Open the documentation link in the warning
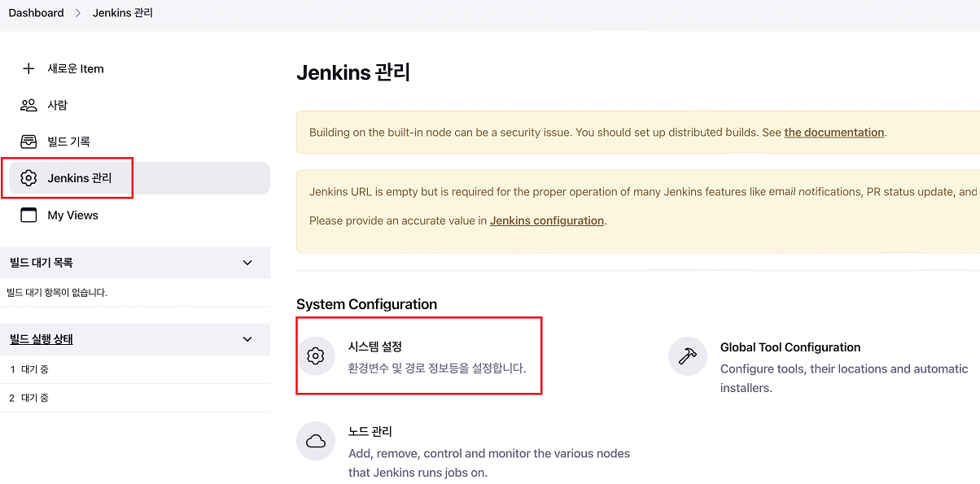 834,132
